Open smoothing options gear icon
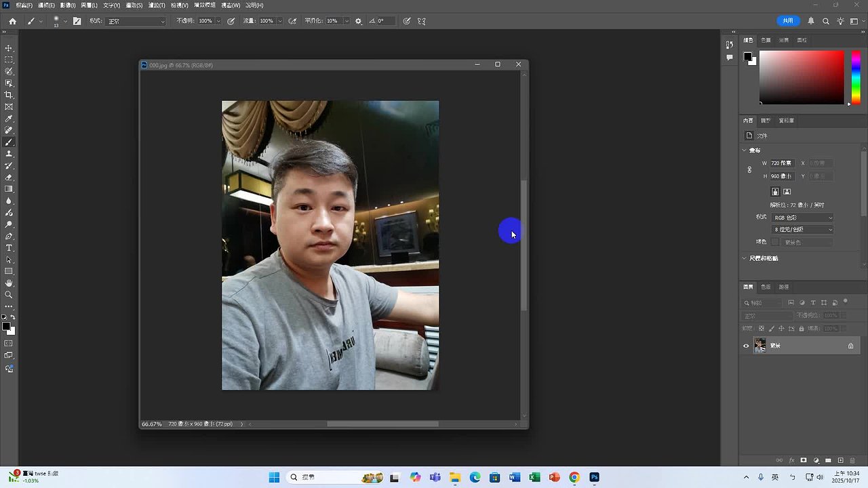The height and width of the screenshot is (488, 868). [359, 21]
